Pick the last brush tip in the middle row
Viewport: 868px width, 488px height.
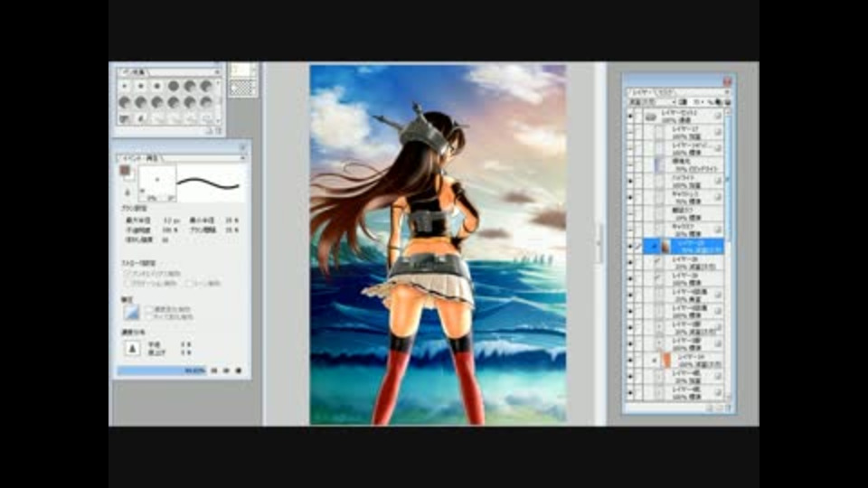coord(206,102)
